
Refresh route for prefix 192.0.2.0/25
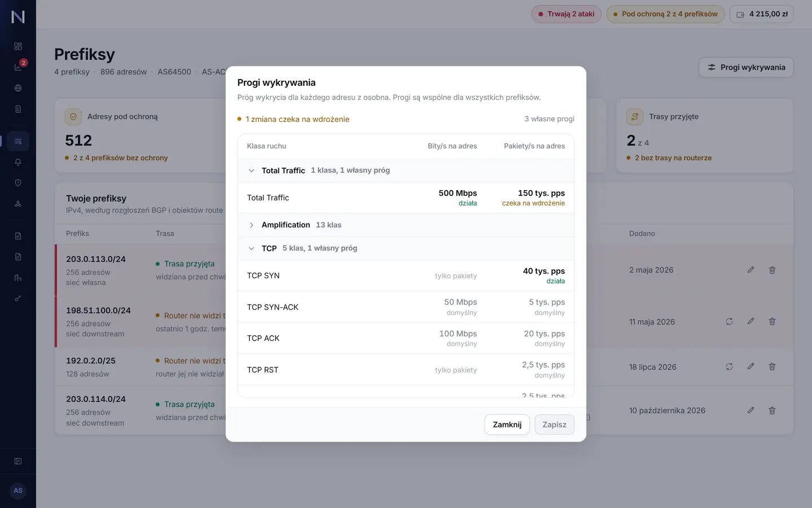[x=729, y=366]
